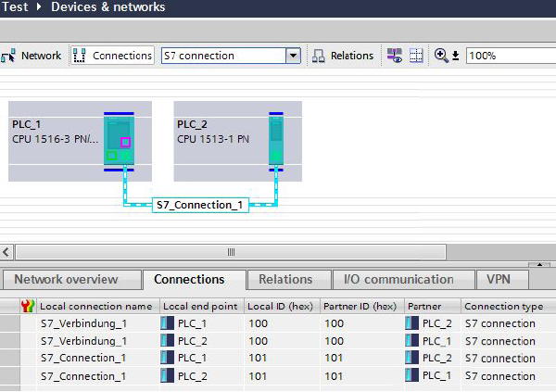Click the page break grid icon
The image size is (556, 392).
(416, 56)
